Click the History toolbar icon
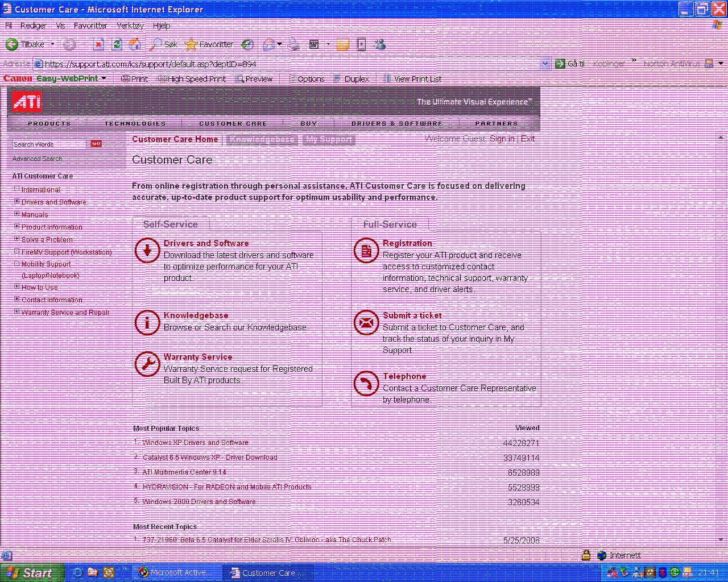Screen dimensions: 728x582 click(x=247, y=44)
